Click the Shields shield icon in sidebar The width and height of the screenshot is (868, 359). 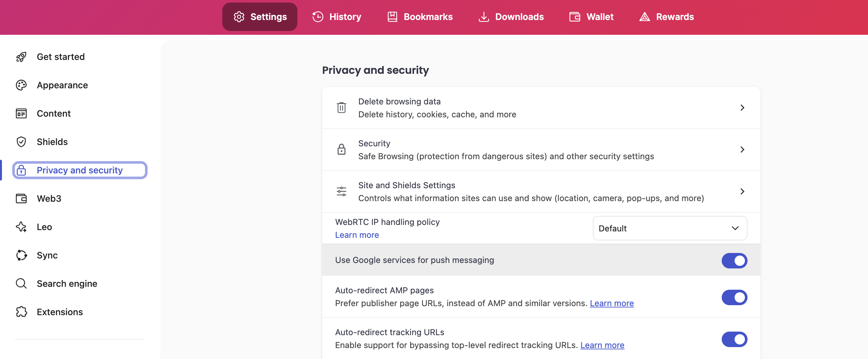pyautogui.click(x=21, y=141)
